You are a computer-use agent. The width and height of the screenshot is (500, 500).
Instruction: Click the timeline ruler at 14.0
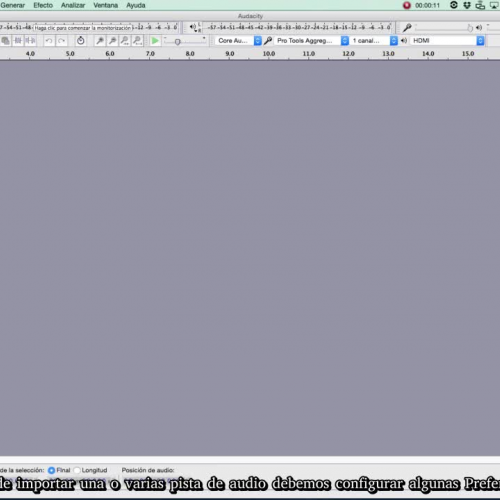point(428,54)
